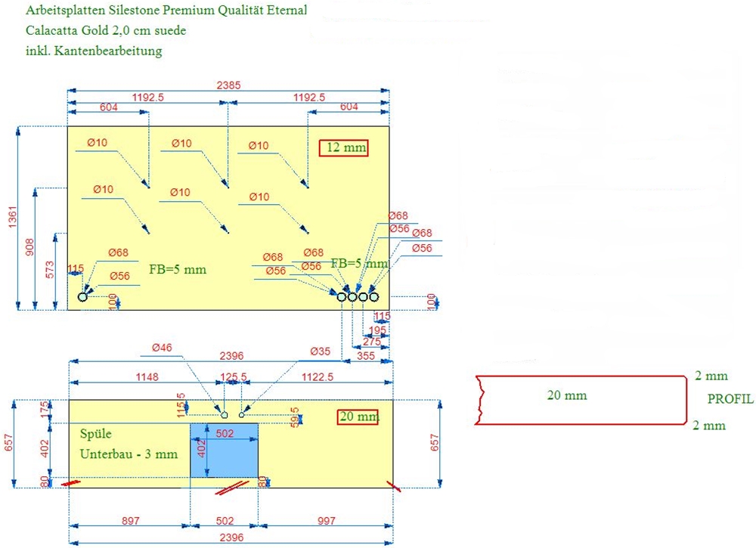This screenshot has height=548, width=756.
Task: Click the '657' dimension on the left side
Action: (x=8, y=443)
